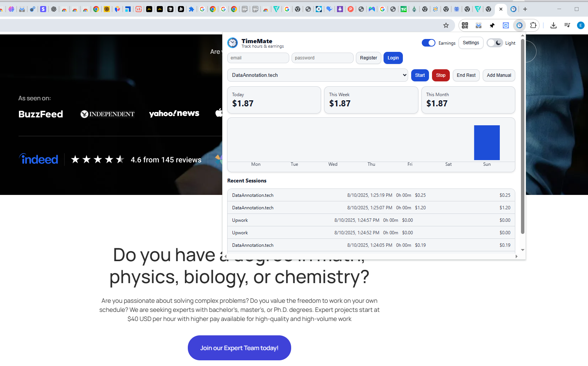The image size is (588, 366).
Task: Toggle the Earnings switch off
Action: coord(429,43)
